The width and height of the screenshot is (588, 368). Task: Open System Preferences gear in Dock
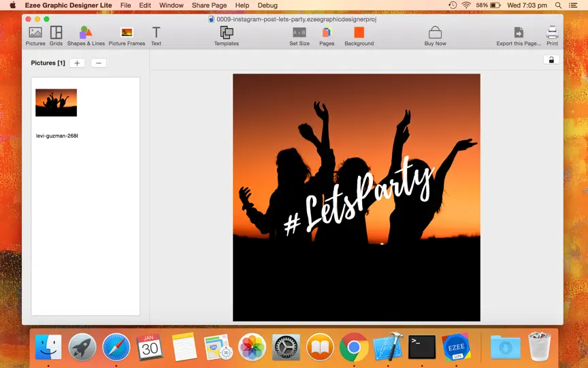286,347
